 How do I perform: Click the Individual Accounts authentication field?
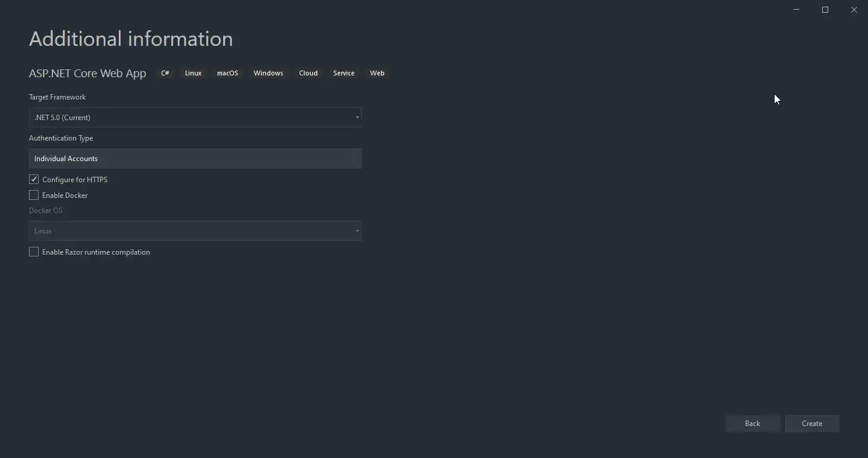[x=181, y=159]
